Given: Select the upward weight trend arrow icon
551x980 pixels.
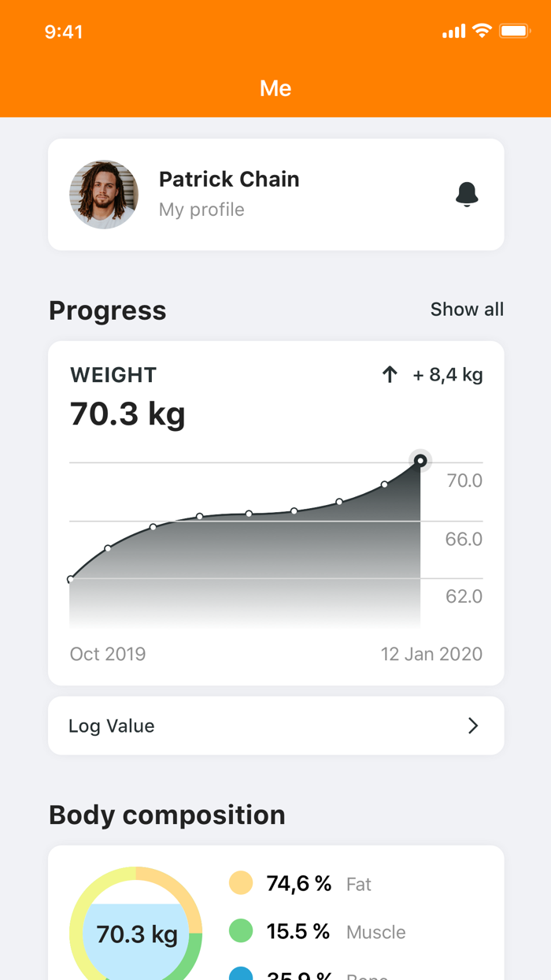Looking at the screenshot, I should click(x=390, y=374).
